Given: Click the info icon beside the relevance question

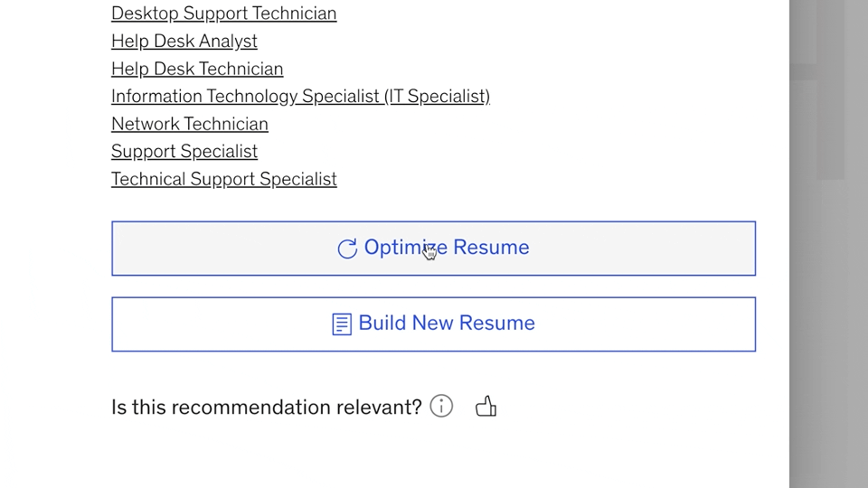Looking at the screenshot, I should click(441, 407).
